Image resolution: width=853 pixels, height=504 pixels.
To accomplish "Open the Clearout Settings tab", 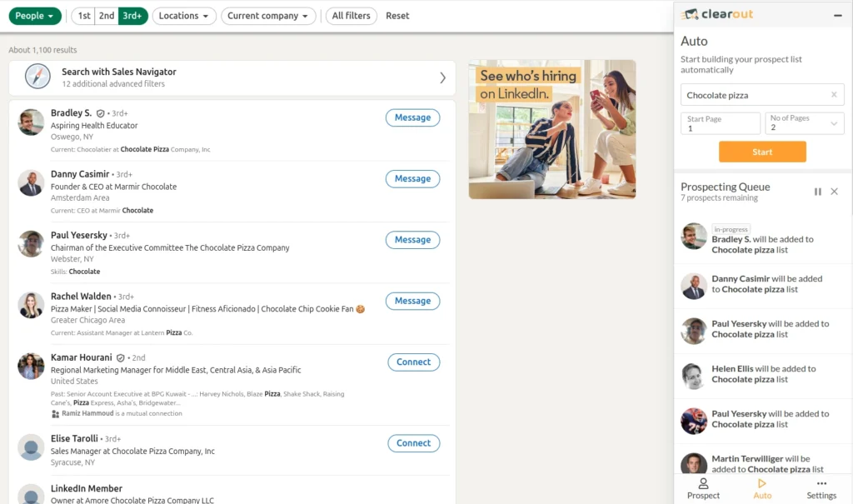I will coord(821,489).
